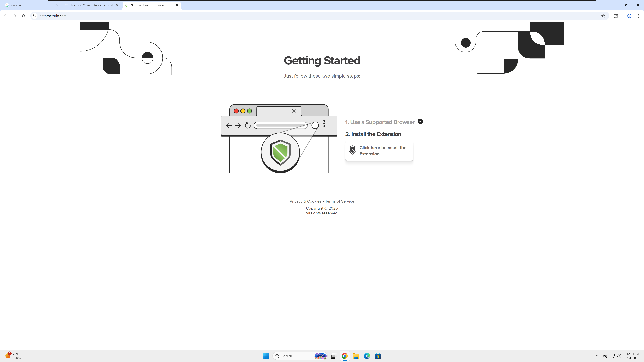The width and height of the screenshot is (644, 362).
Task: Open the Chrome profile icon
Action: click(629, 16)
